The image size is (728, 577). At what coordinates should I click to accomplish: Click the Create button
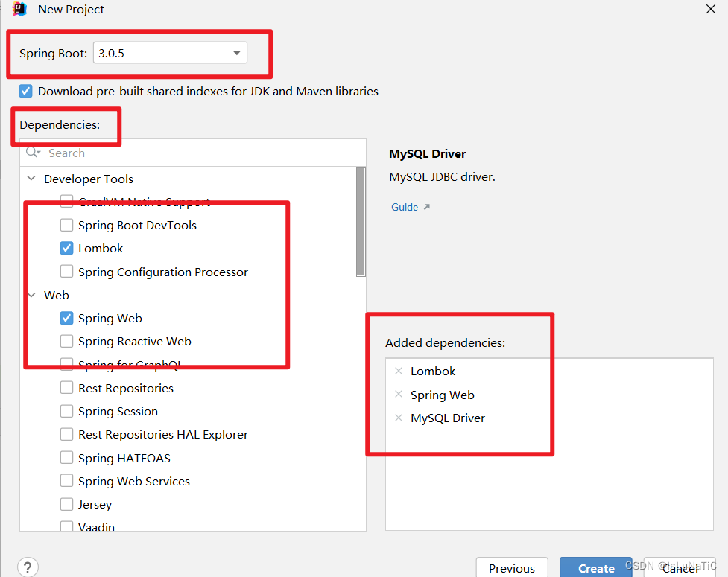tap(596, 568)
